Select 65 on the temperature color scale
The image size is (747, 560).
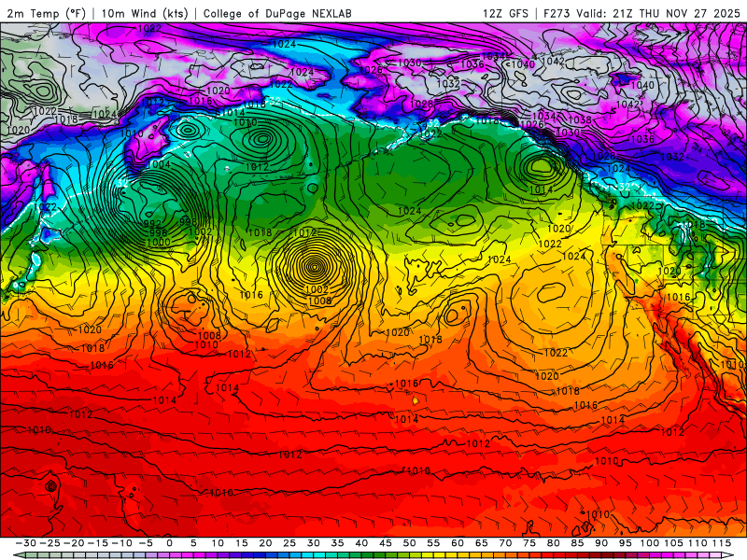pos(481,543)
